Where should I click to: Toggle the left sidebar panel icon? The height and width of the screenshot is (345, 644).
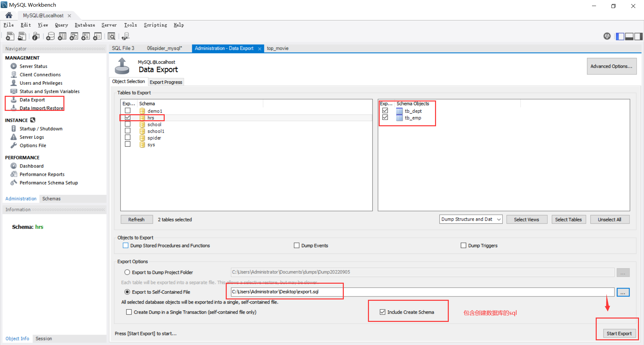620,37
